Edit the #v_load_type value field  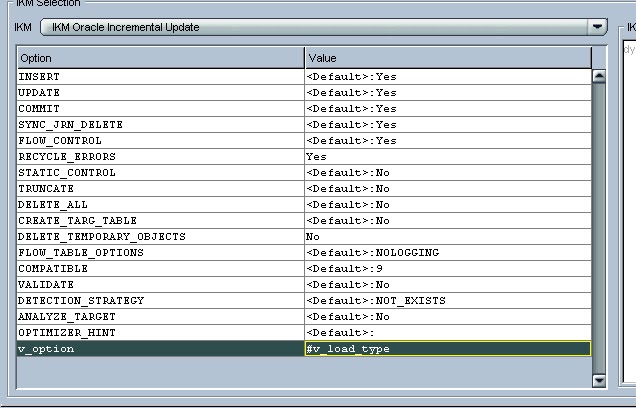tap(448, 349)
